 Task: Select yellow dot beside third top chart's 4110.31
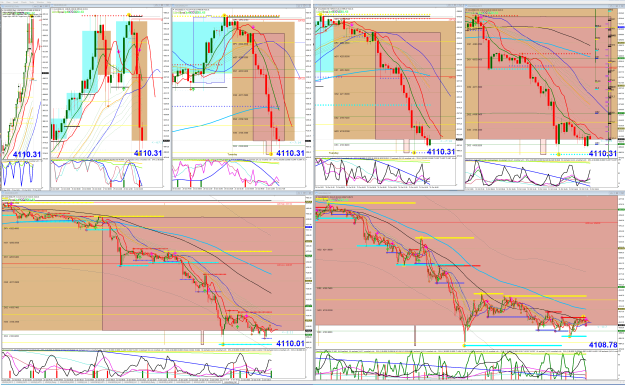[271, 153]
